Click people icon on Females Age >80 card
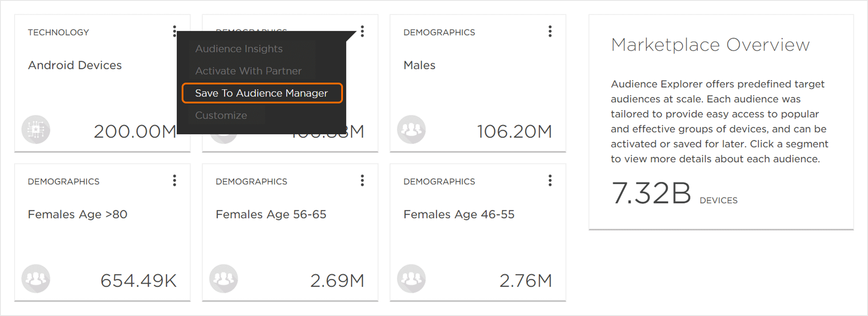The image size is (868, 316). pos(36,278)
